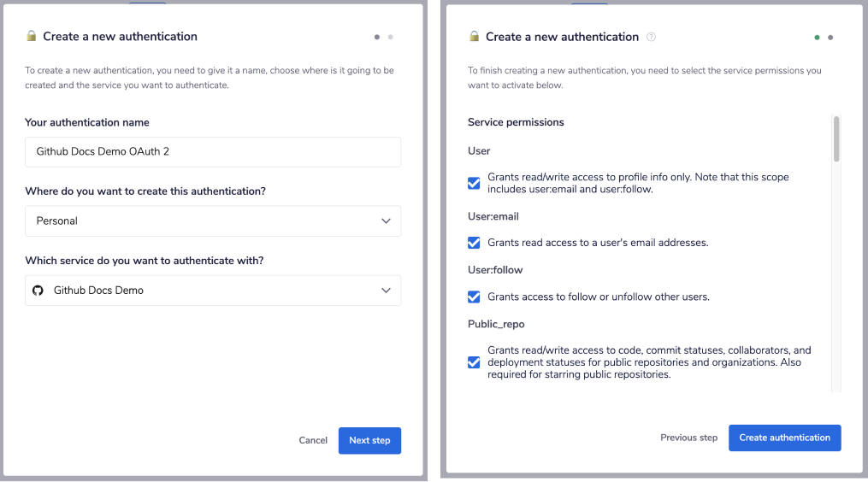Click the GitHub logo in the service selector
Image resolution: width=868 pixels, height=482 pixels.
tap(38, 291)
